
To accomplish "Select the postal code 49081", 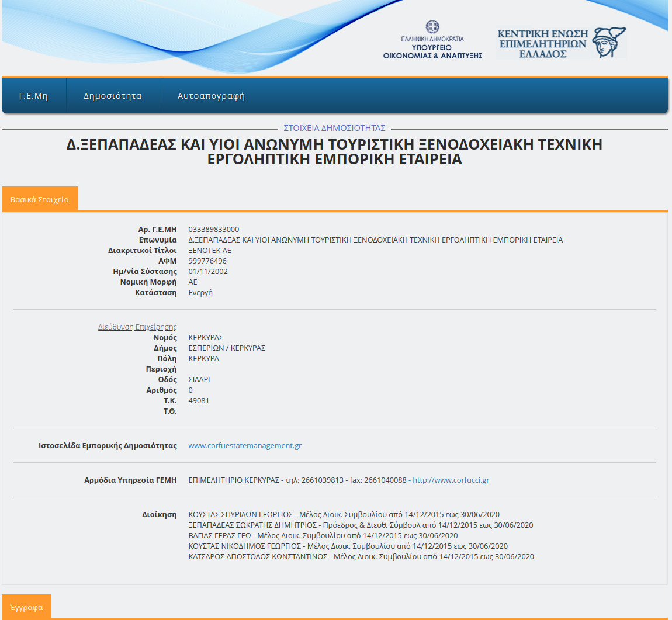I will click(199, 401).
